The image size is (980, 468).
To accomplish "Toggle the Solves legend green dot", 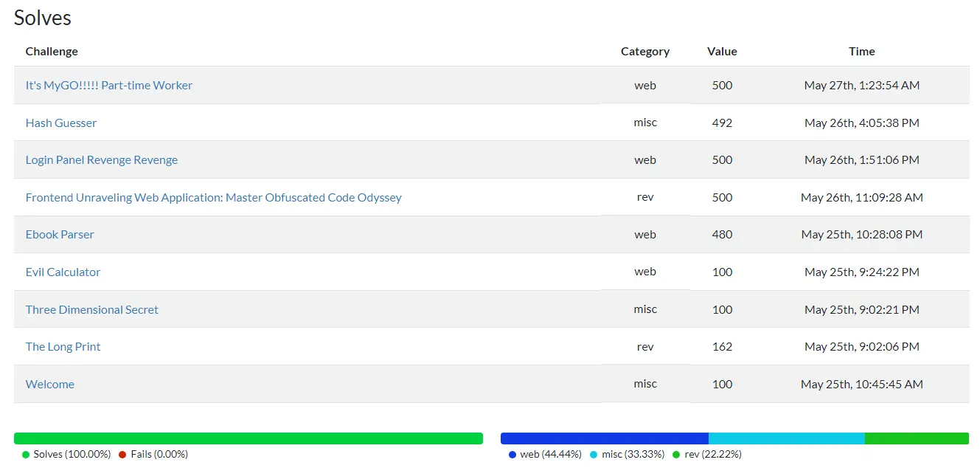I will (x=26, y=455).
